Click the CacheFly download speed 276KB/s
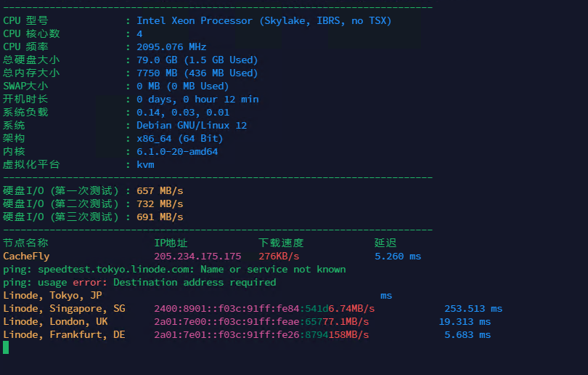 point(279,257)
